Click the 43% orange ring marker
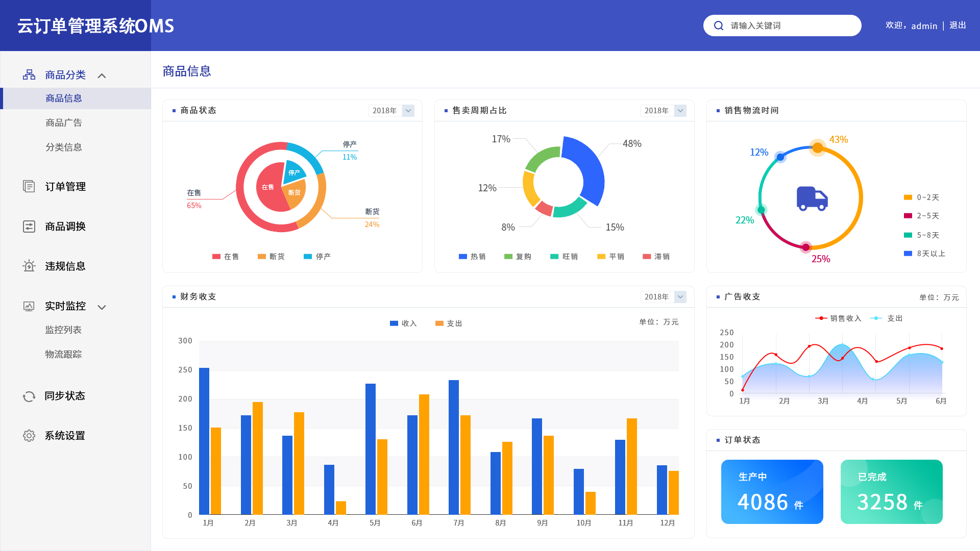The height and width of the screenshot is (551, 980). coord(818,148)
